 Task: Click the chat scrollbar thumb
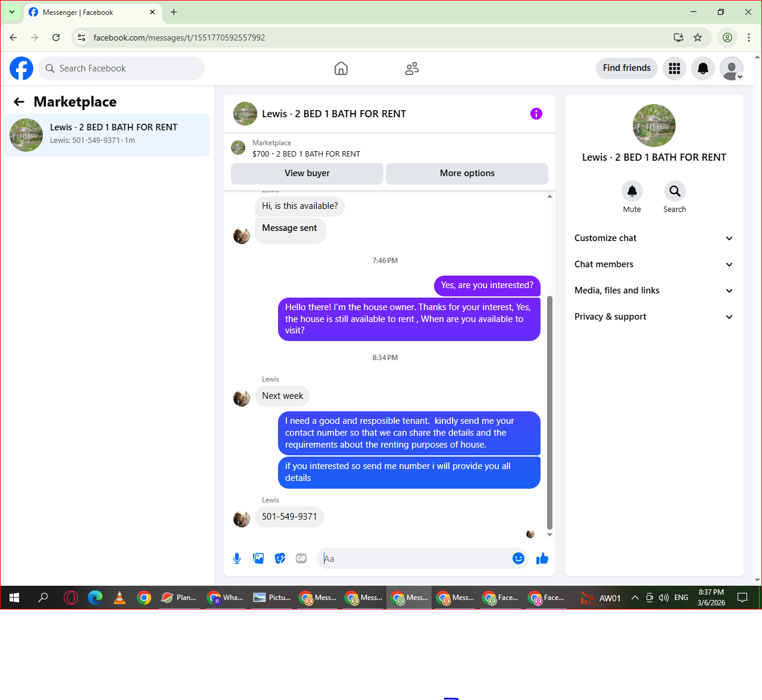click(549, 412)
